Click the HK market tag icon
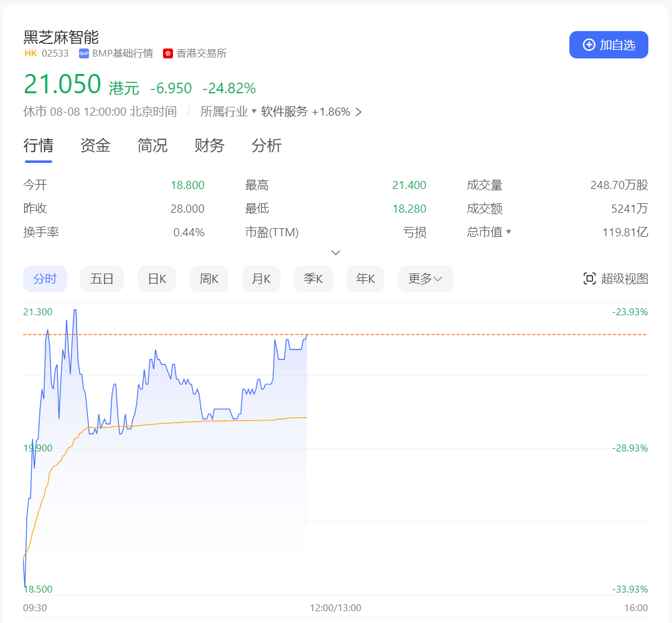Screen dimensions: 672x623 coord(30,53)
